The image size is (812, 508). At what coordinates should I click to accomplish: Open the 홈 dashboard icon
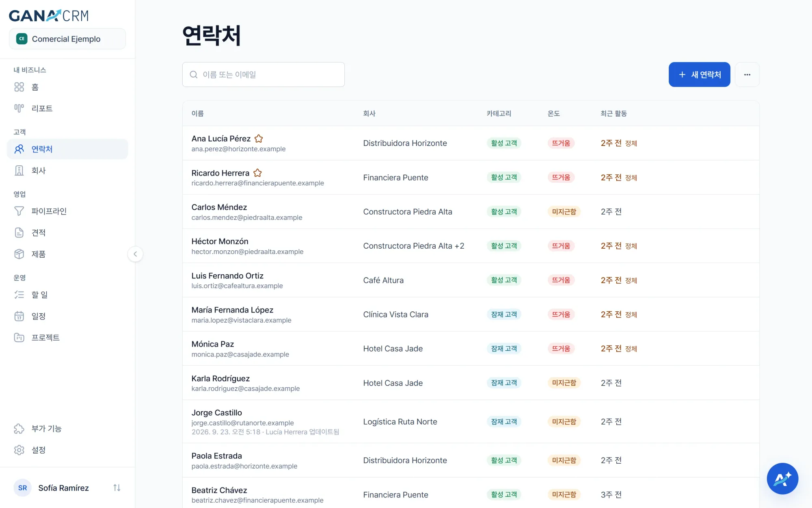[19, 87]
